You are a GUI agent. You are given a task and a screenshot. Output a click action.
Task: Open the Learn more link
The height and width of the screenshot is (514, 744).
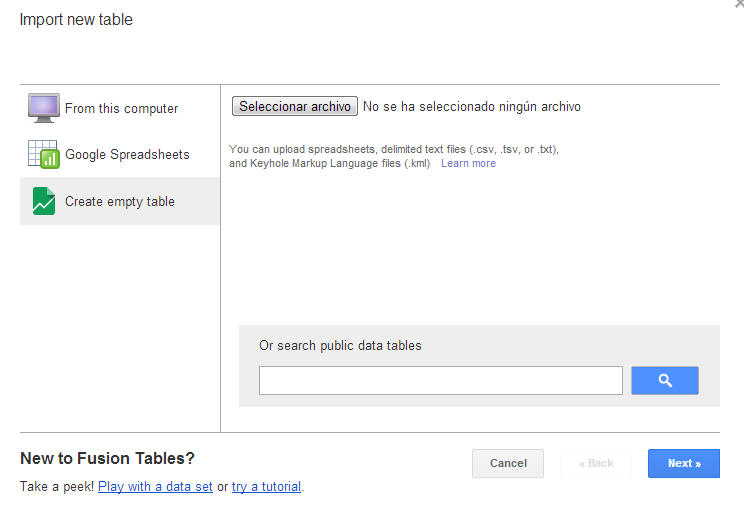click(468, 163)
